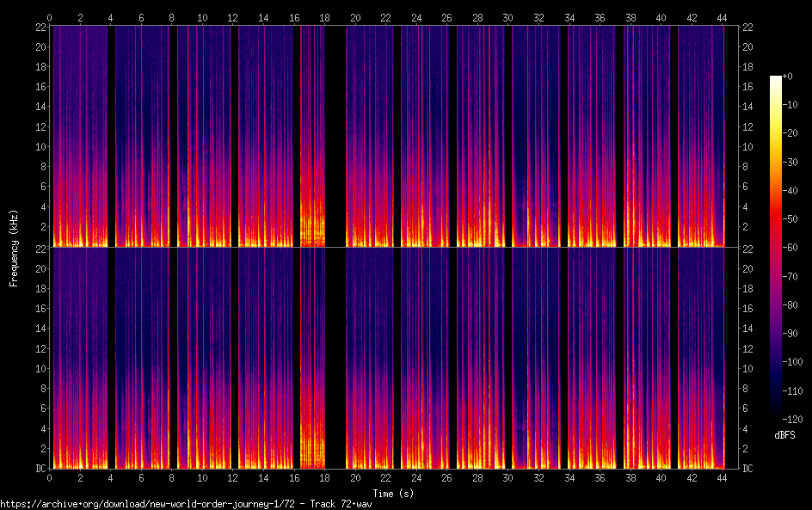
Task: Click the dBFS label below the color scale
Action: (x=784, y=436)
